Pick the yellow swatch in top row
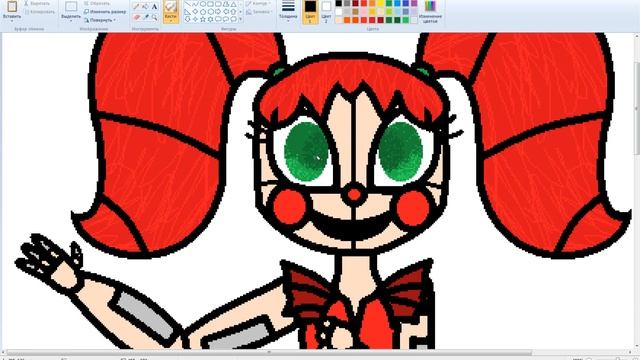 380,3
